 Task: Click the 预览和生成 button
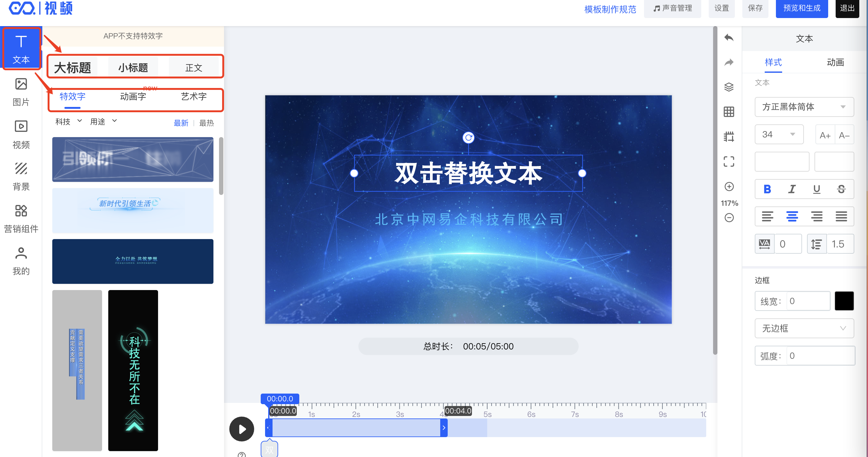click(801, 8)
